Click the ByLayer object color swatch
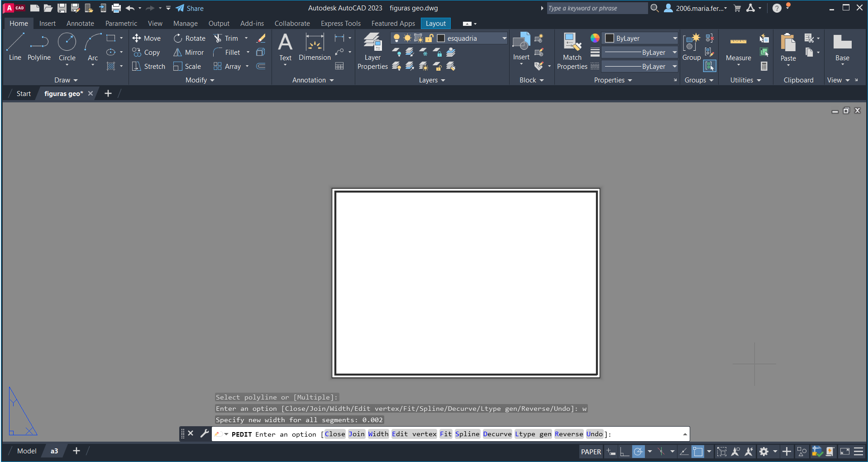 [610, 38]
